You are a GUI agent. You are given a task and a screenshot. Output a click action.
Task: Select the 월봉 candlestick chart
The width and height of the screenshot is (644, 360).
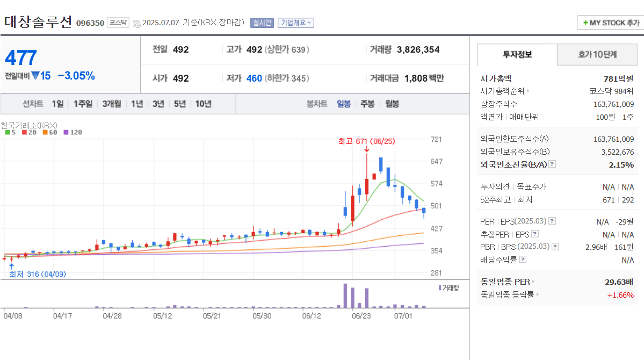point(392,104)
